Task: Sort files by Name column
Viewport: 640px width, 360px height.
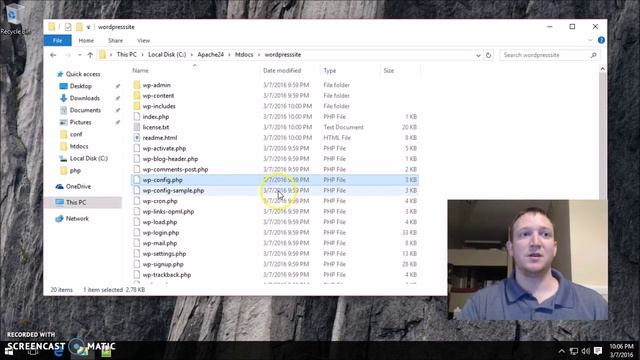Action: (x=140, y=71)
